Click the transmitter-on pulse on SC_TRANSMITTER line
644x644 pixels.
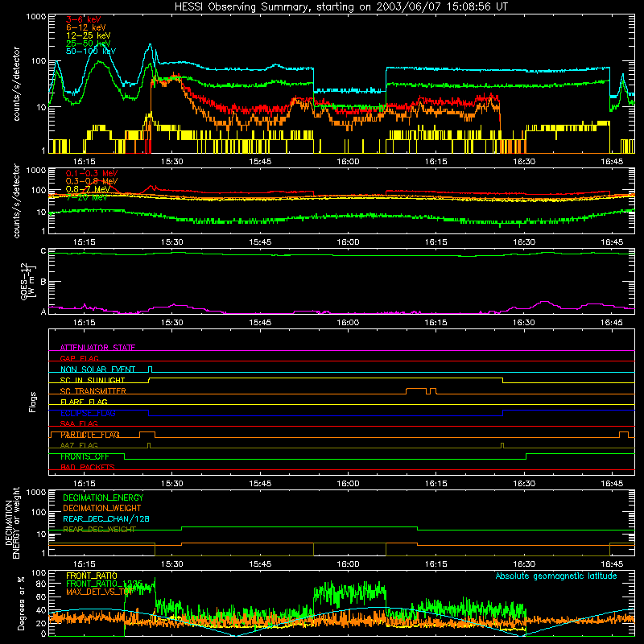coord(416,390)
